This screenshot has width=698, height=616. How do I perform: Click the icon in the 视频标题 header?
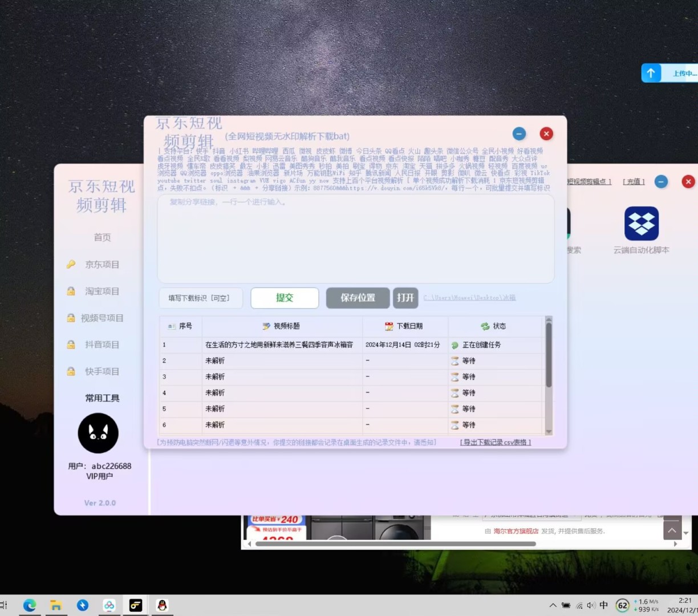coord(266,326)
